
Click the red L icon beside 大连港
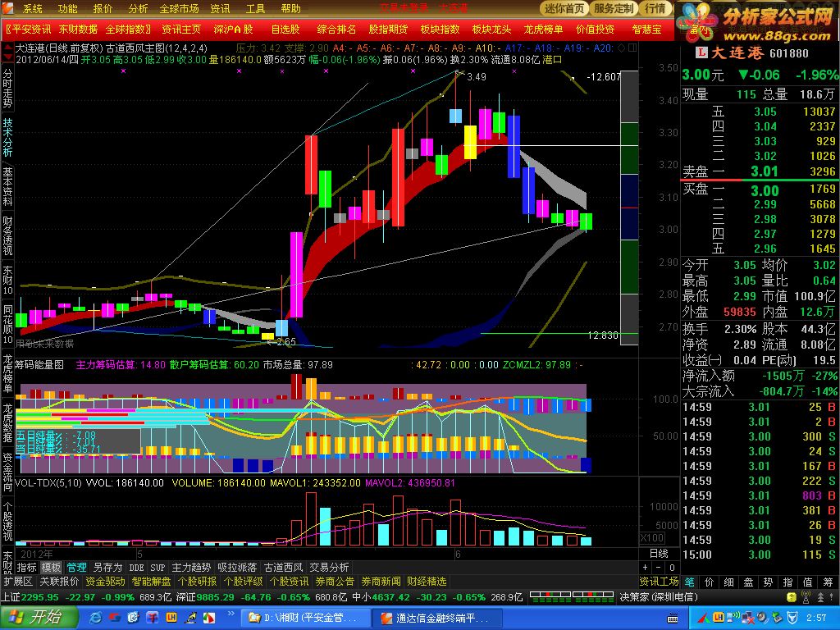[701, 52]
